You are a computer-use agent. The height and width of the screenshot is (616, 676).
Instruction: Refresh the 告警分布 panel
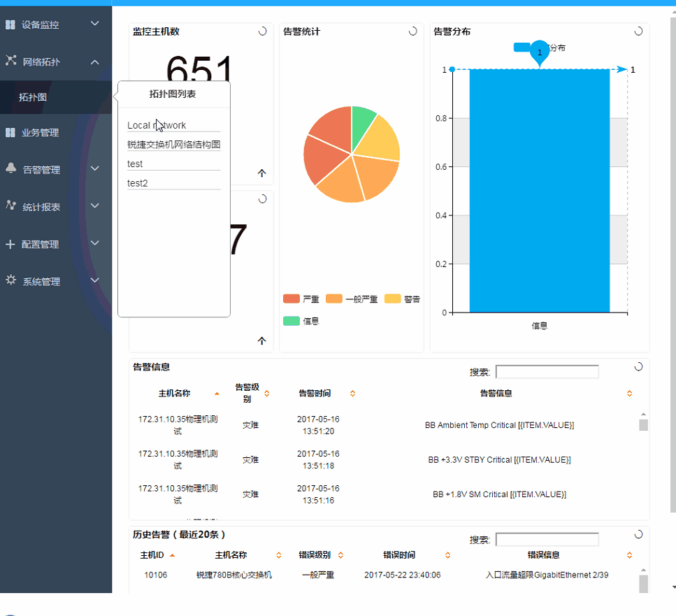pos(638,31)
